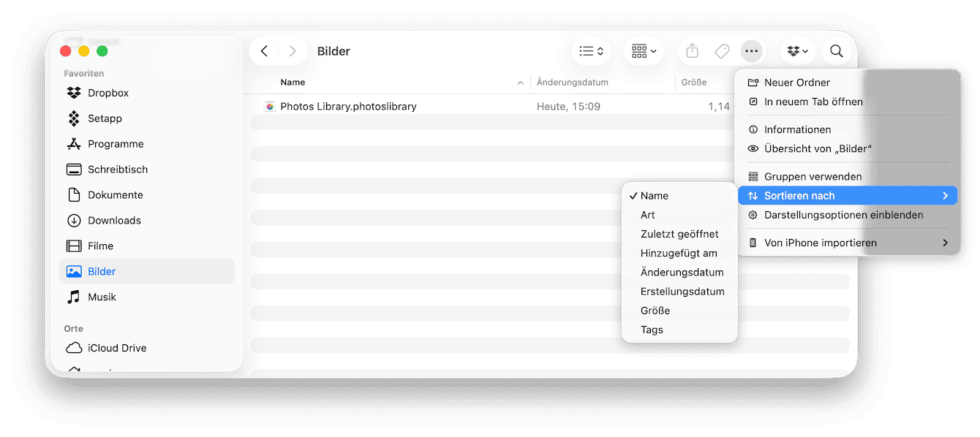Click the Änderungsdatum column header
This screenshot has height=437, width=980.
(572, 83)
